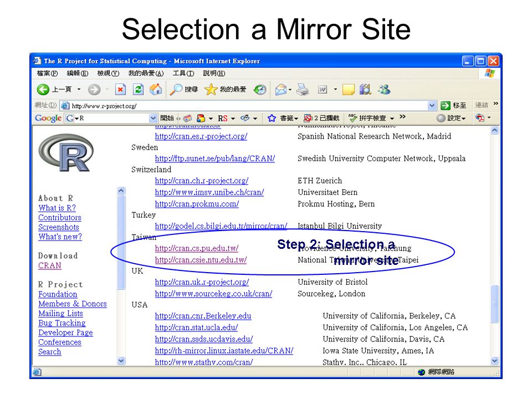This screenshot has height=399, width=532.
Task: Click the ABC spell check icon
Action: 353,118
